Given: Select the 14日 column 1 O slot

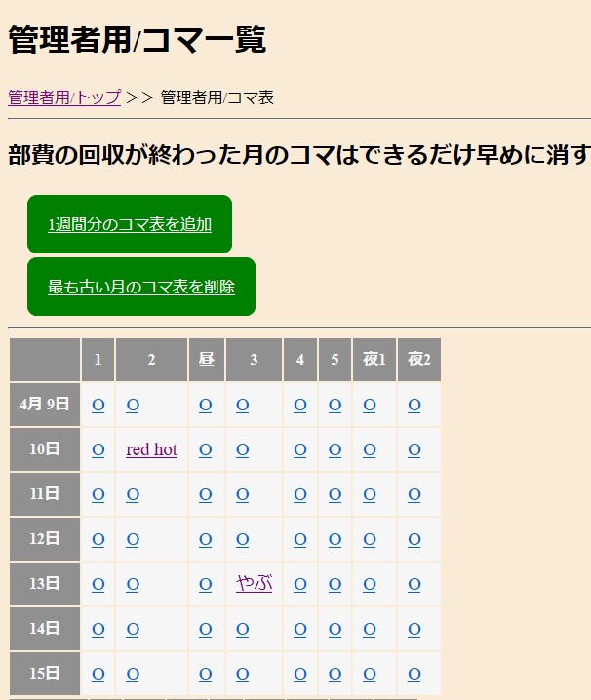Looking at the screenshot, I should tap(98, 629).
